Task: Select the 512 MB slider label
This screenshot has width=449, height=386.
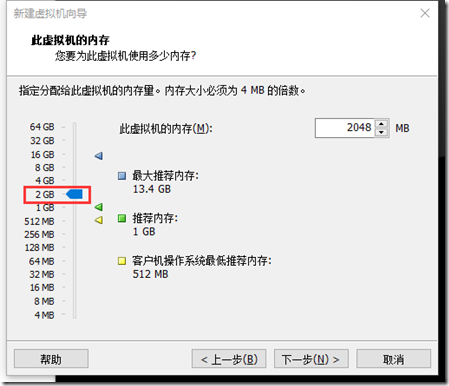Action: (39, 221)
